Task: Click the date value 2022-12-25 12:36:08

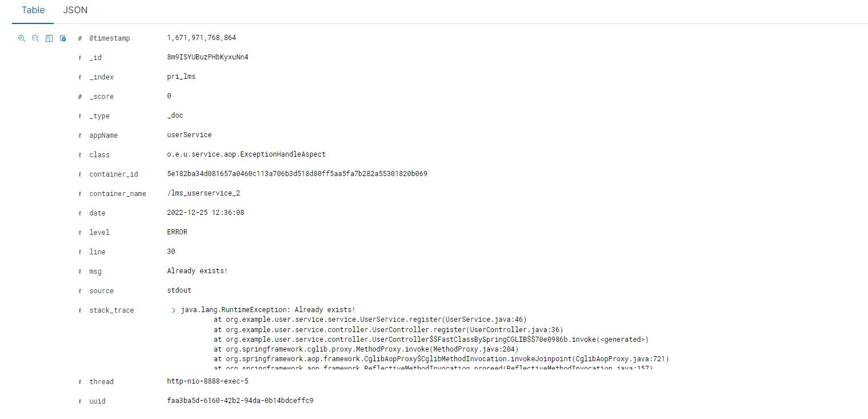Action: [x=205, y=213]
